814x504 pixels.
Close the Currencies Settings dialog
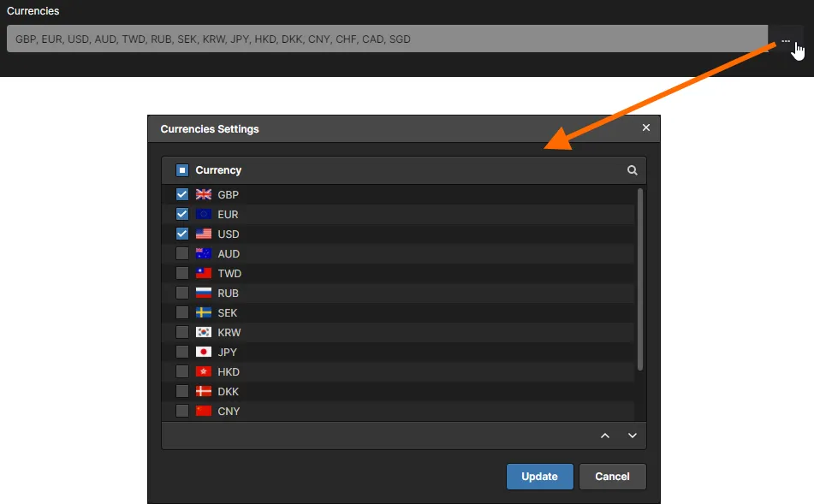[x=645, y=127]
